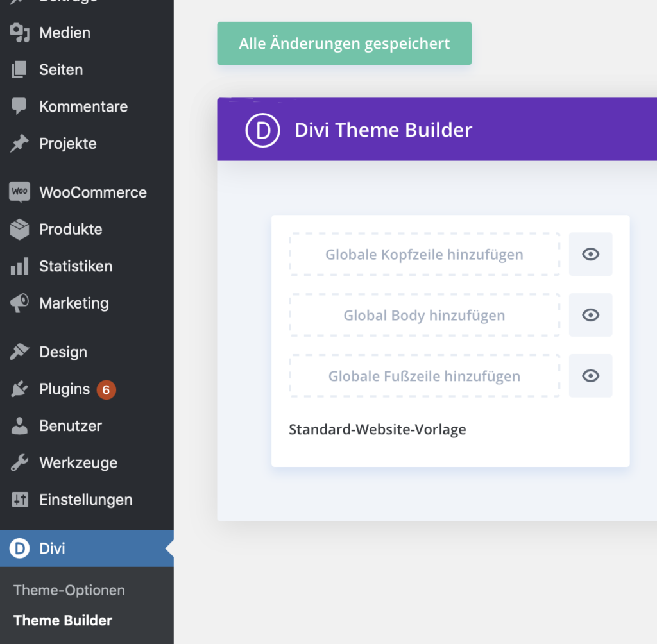
Task: Click the Divi Theme Builder title
Action: [x=384, y=130]
